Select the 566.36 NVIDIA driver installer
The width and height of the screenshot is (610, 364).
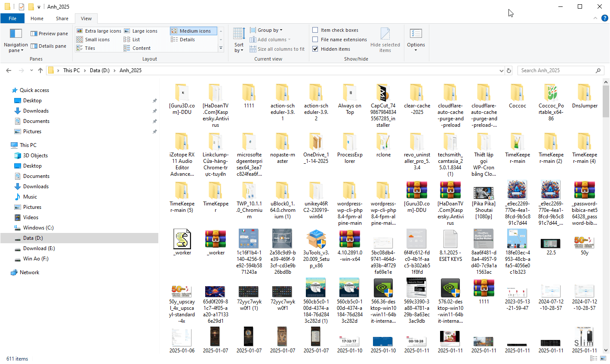(x=383, y=301)
